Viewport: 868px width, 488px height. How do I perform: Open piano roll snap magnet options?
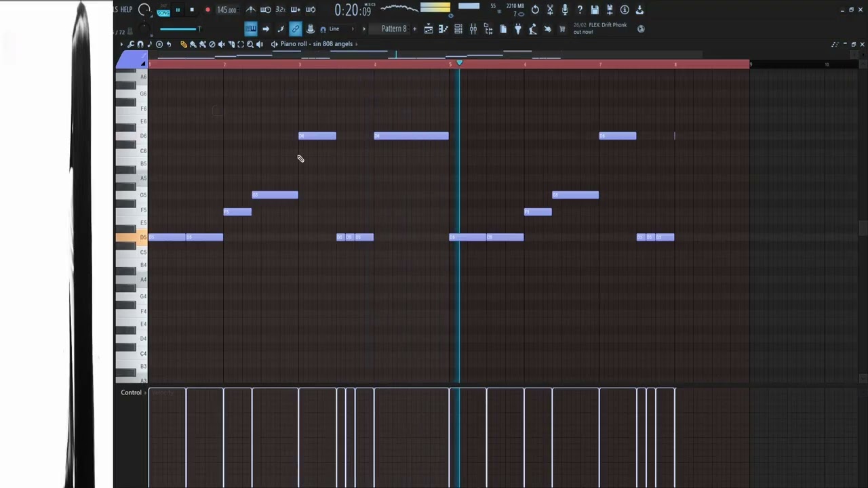coord(140,44)
